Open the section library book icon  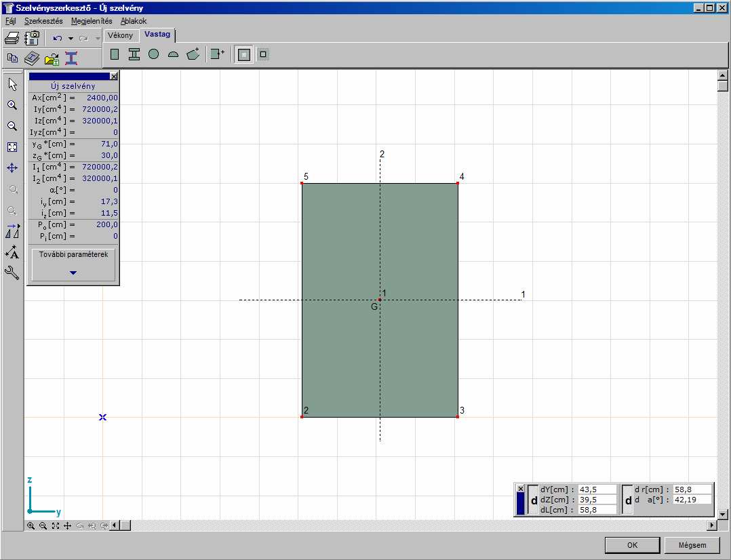coord(32,58)
